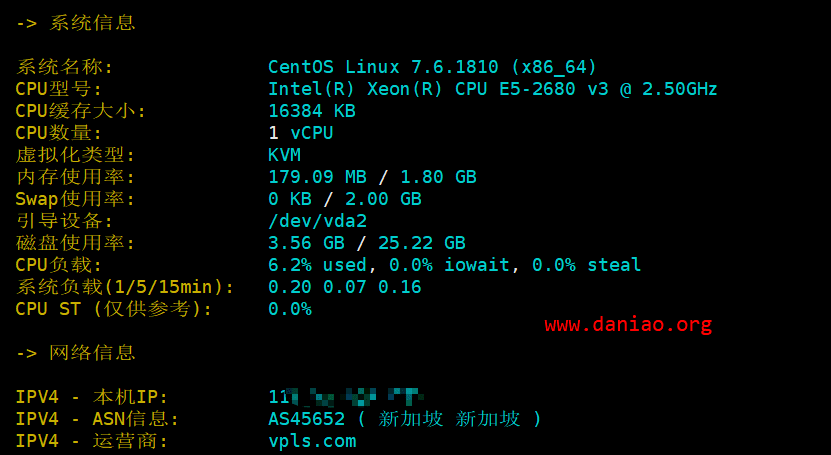Click the 系统名称 label
831x455 pixels.
click(x=64, y=67)
